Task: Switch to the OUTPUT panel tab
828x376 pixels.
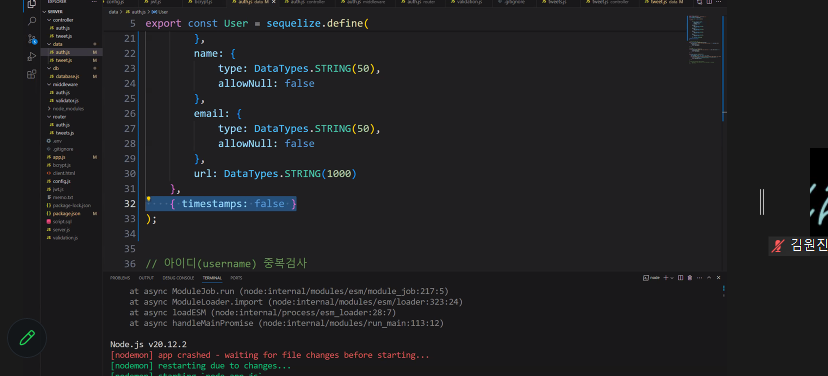Action: point(146,278)
